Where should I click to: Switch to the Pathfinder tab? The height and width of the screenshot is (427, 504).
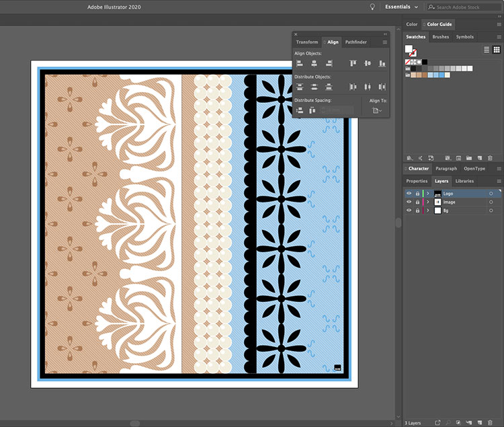[x=355, y=42]
